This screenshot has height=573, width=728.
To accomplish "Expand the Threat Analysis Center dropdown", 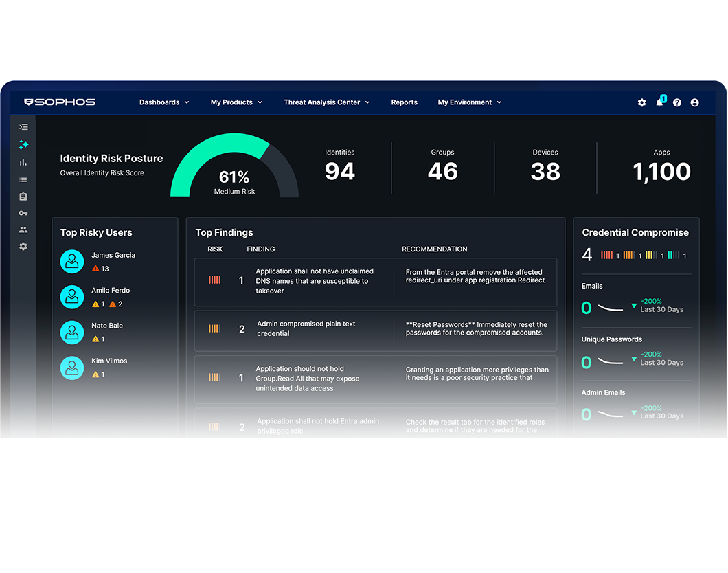I will point(327,102).
